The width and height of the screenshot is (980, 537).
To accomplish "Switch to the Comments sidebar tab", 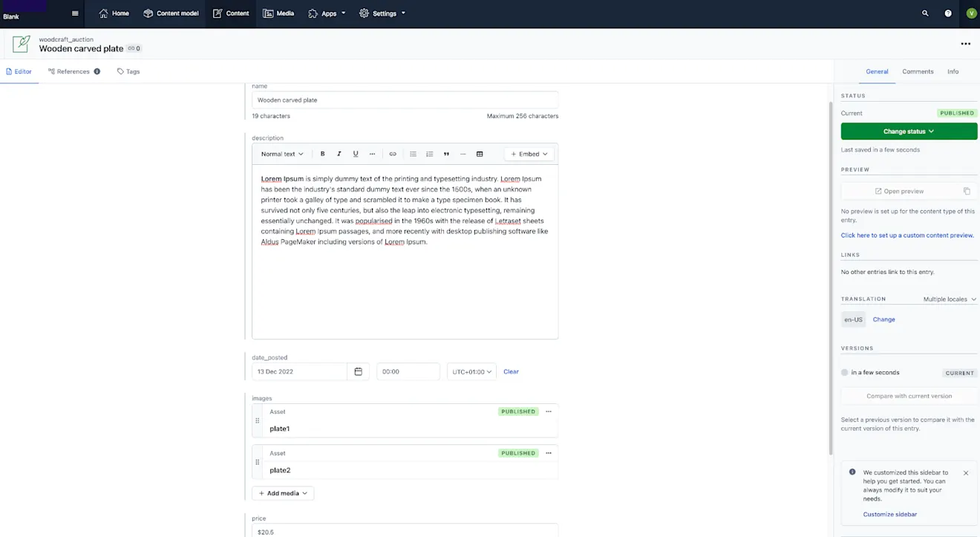I will [918, 71].
